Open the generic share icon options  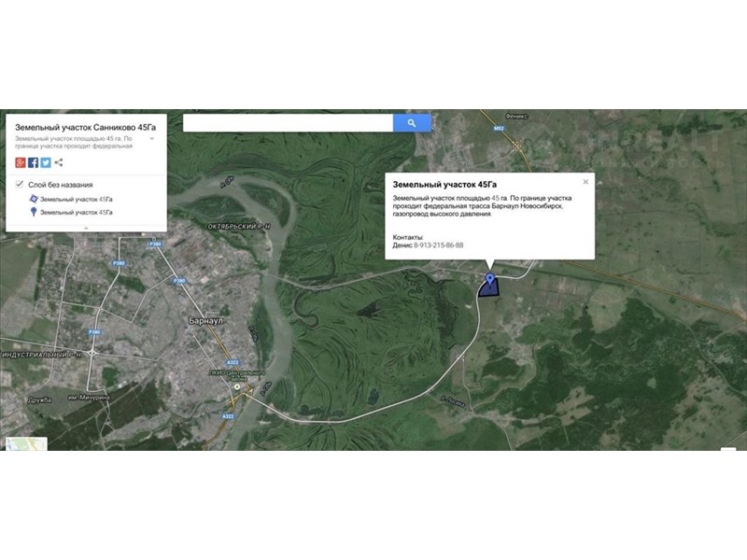[x=59, y=162]
